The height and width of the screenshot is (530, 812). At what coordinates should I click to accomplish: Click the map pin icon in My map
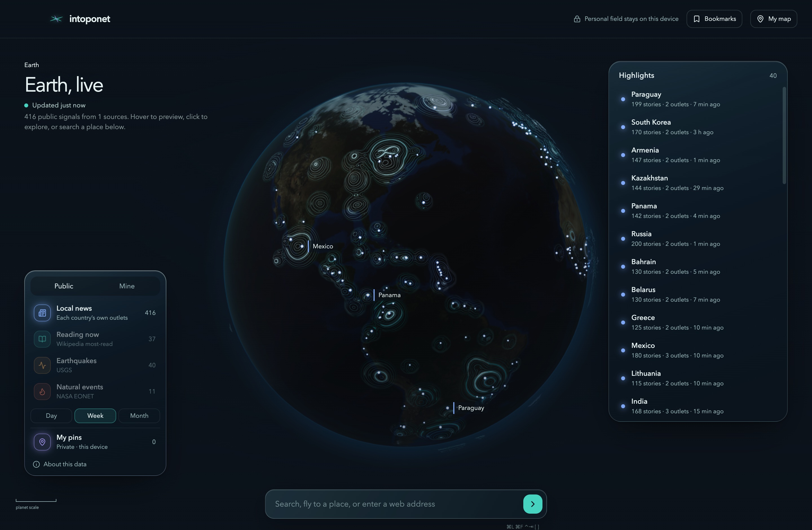tap(760, 19)
